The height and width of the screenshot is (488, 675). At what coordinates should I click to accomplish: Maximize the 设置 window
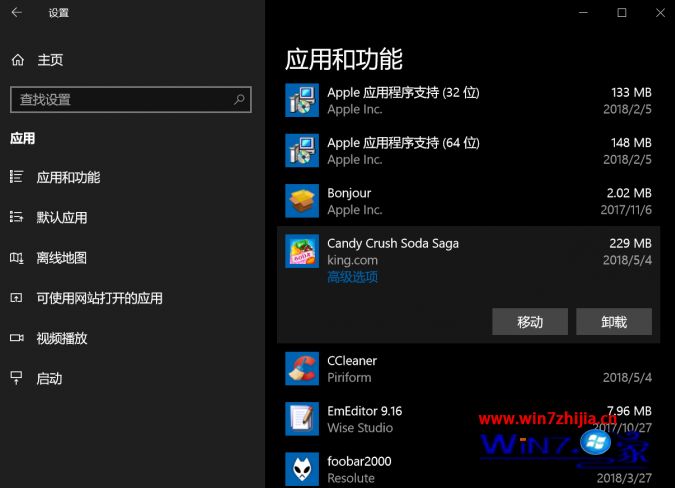tap(622, 13)
